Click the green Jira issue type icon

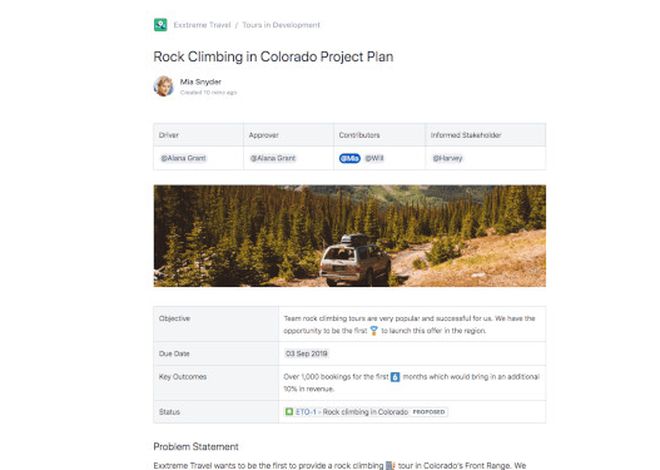[289, 412]
